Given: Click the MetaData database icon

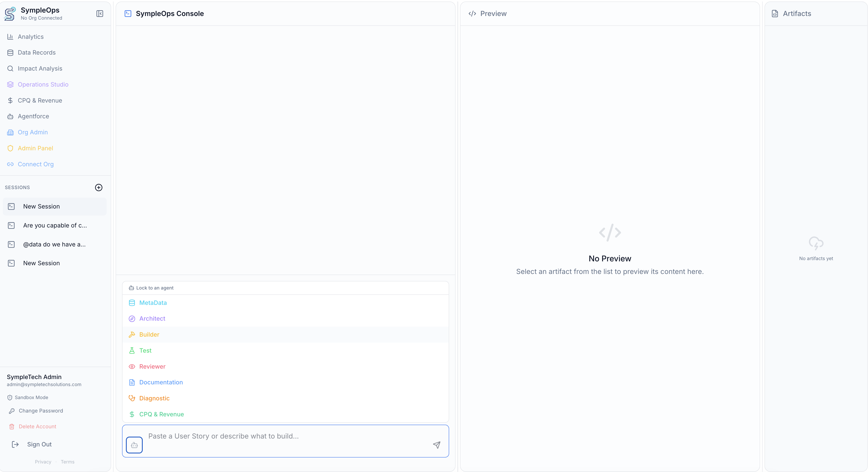Looking at the screenshot, I should pos(132,303).
